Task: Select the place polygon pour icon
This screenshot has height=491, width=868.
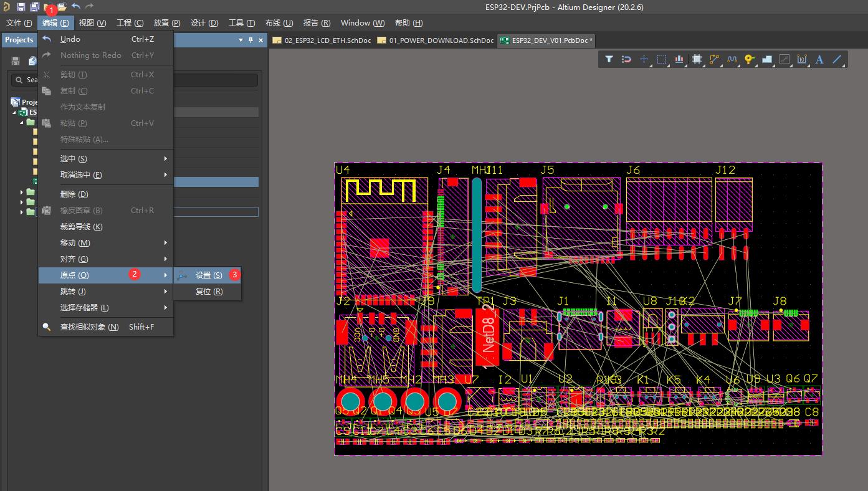Action: (767, 59)
